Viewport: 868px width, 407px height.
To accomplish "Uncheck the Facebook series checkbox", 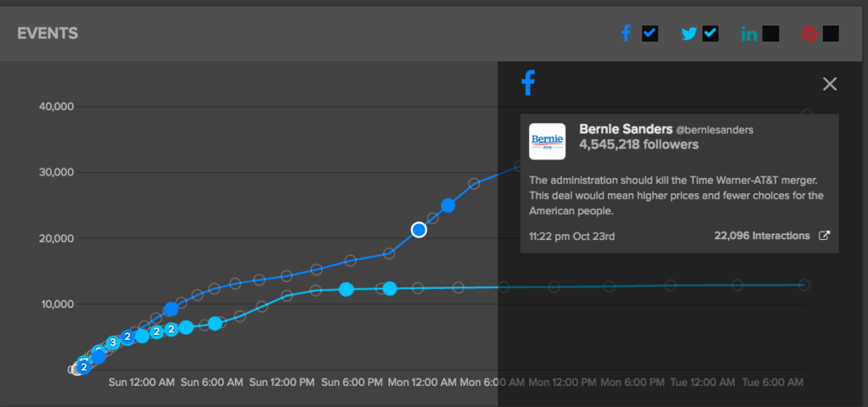I will (x=650, y=34).
